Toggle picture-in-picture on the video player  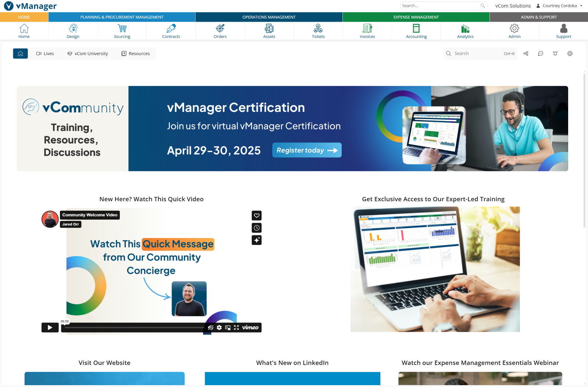point(228,328)
